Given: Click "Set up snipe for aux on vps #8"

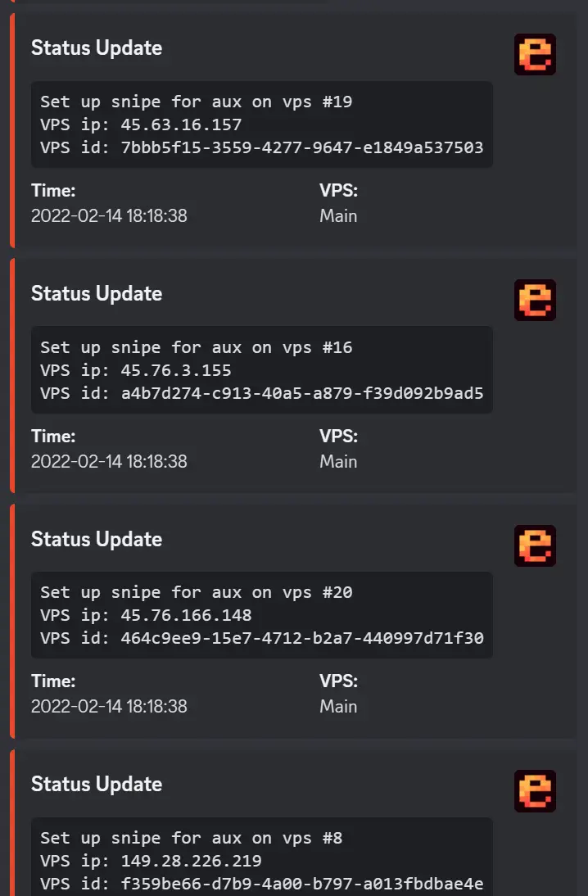Looking at the screenshot, I should coord(191,838).
